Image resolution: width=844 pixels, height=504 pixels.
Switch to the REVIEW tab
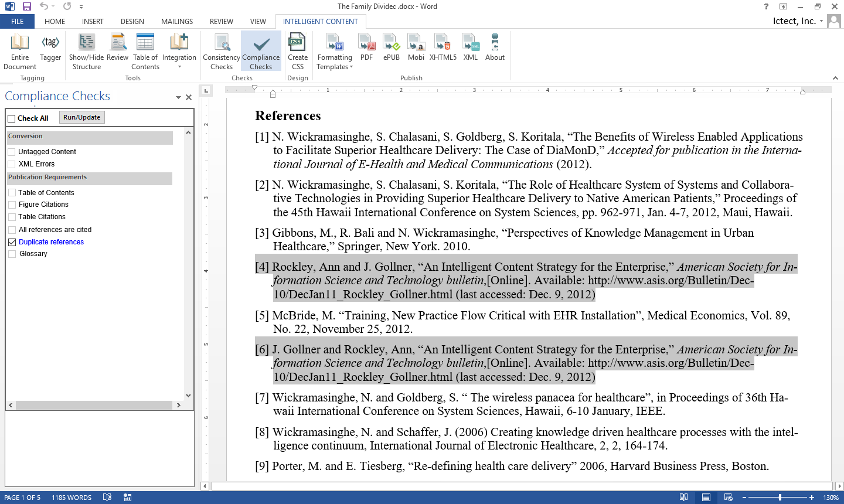click(x=222, y=22)
